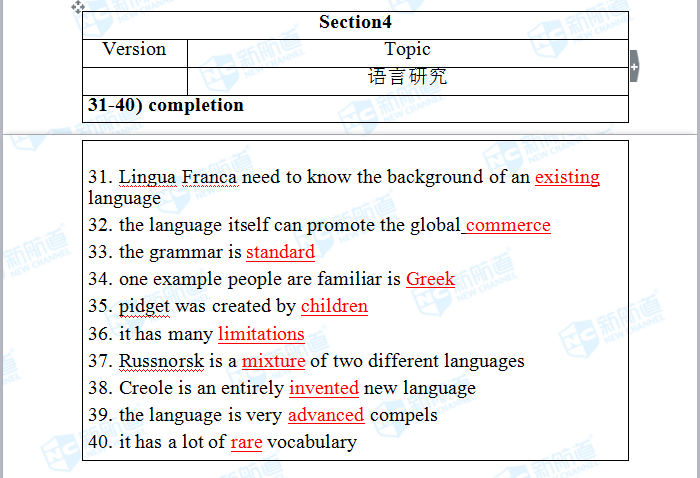The height and width of the screenshot is (478, 700).
Task: Click the red answer "commerce"
Action: pos(508,225)
